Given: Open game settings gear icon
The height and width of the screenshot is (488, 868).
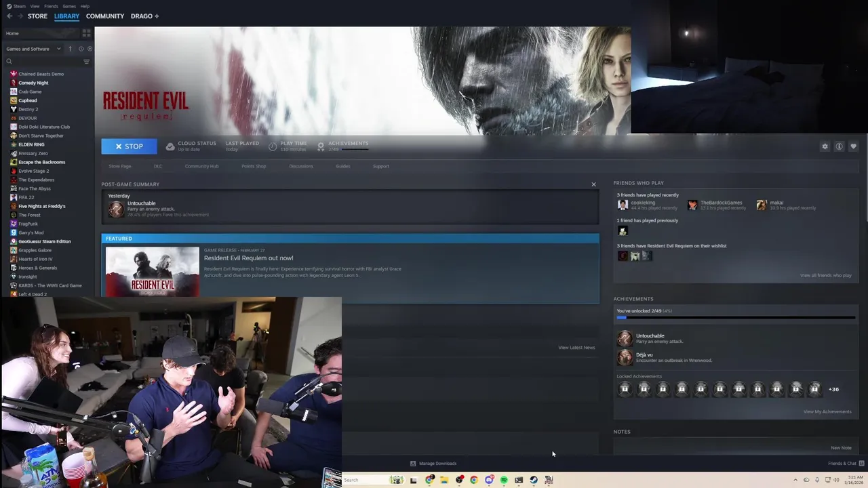Looking at the screenshot, I should pyautogui.click(x=825, y=146).
